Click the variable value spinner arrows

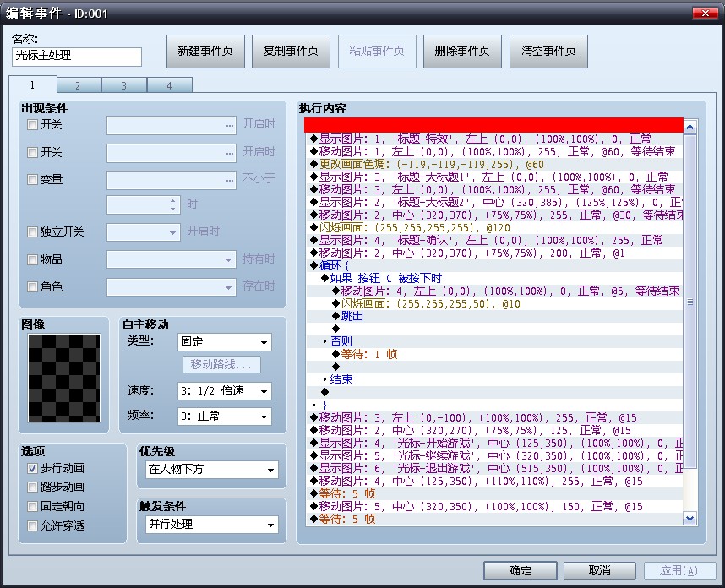(172, 204)
